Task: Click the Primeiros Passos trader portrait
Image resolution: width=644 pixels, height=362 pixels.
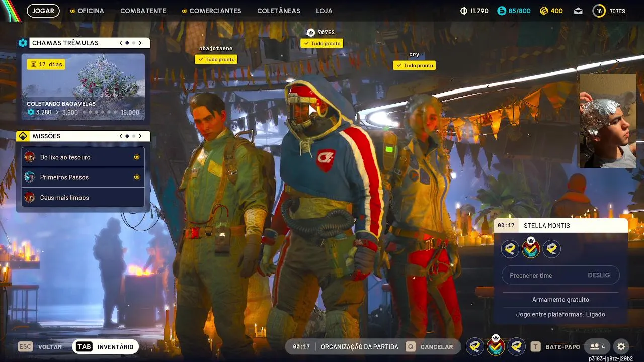Action: tap(30, 177)
